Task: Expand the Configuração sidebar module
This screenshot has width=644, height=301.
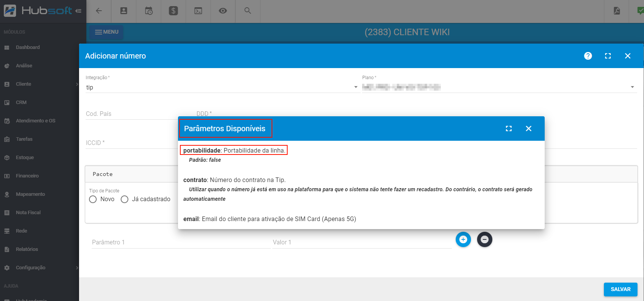Action: point(39,268)
